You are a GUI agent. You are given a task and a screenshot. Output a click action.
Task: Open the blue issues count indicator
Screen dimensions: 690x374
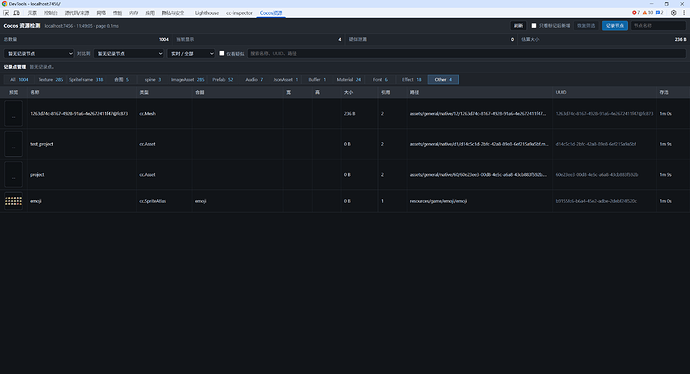point(660,13)
